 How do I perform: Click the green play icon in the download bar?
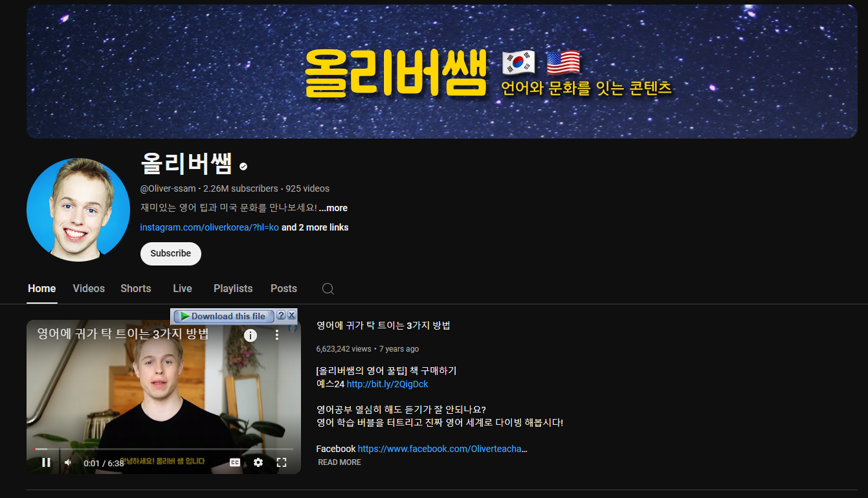pos(185,316)
